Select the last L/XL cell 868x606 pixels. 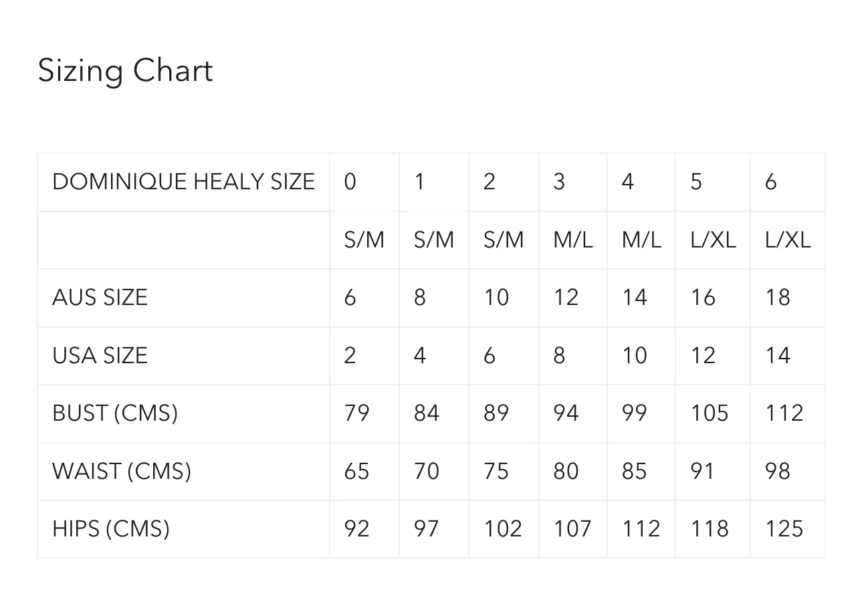(x=788, y=239)
